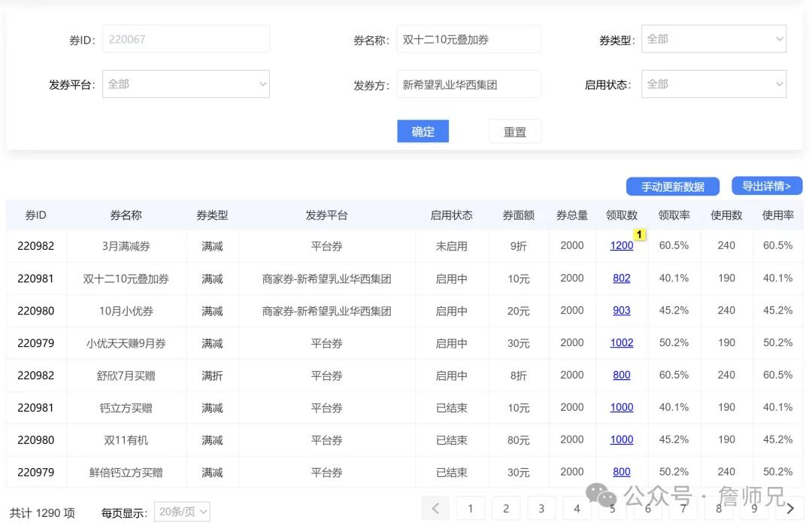Open claim count link 1200 for 3月满减券

click(x=621, y=245)
